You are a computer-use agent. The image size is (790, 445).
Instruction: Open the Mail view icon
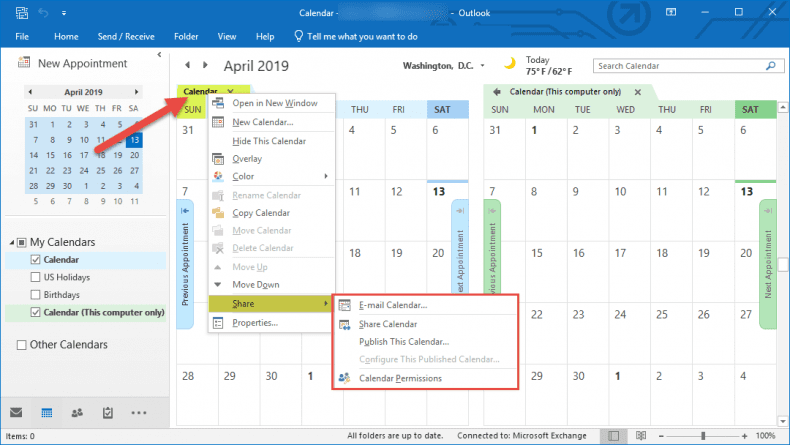pyautogui.click(x=17, y=412)
